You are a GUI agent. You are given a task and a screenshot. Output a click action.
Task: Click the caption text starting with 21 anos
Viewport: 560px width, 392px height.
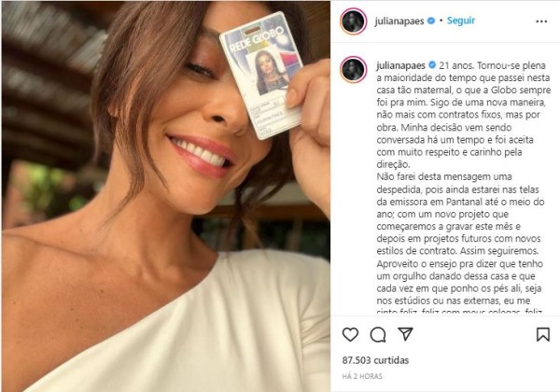click(463, 115)
